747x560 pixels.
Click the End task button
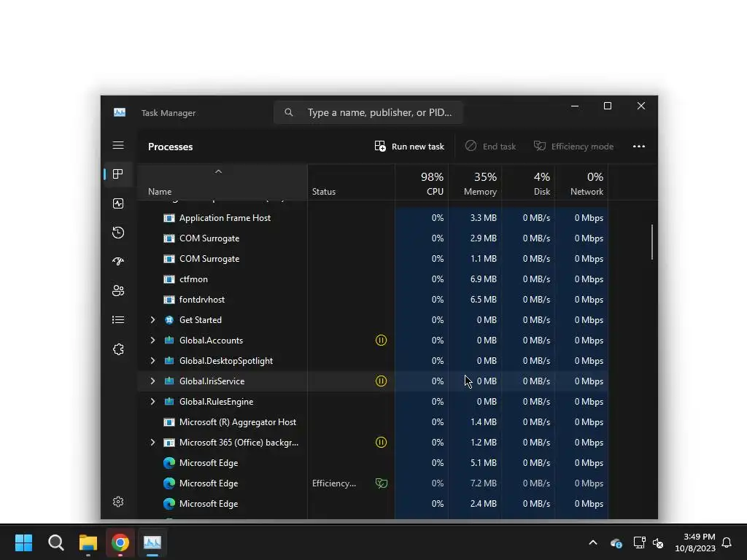tap(490, 146)
